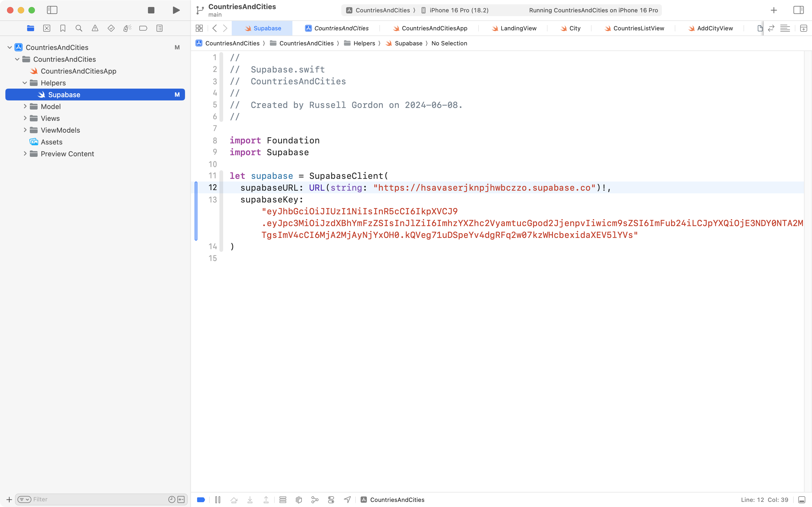Open iPhone 16 Pro destination selector

tap(458, 10)
